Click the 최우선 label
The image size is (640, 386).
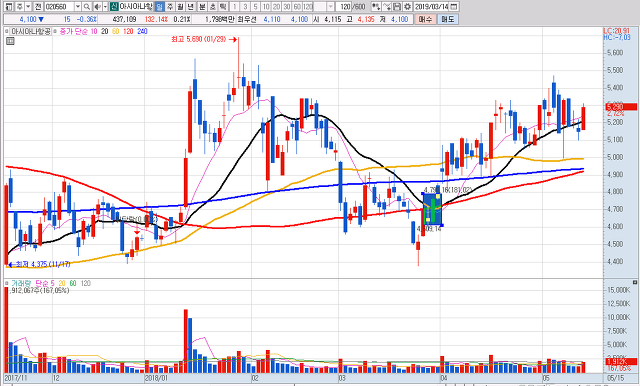click(247, 19)
